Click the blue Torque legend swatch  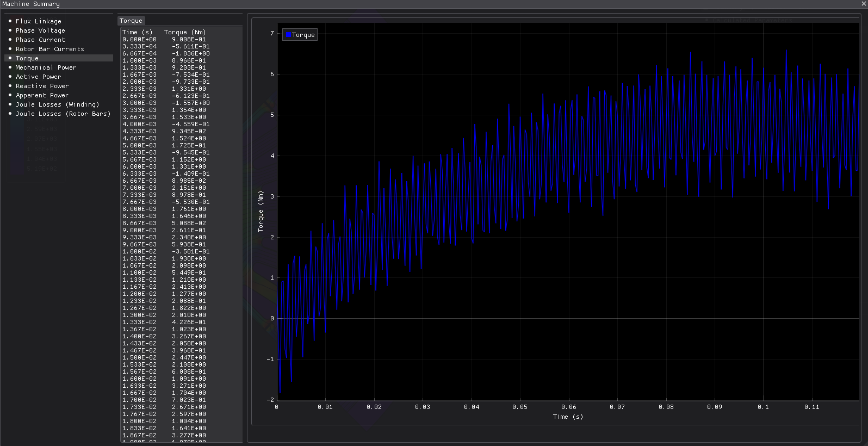tap(288, 35)
